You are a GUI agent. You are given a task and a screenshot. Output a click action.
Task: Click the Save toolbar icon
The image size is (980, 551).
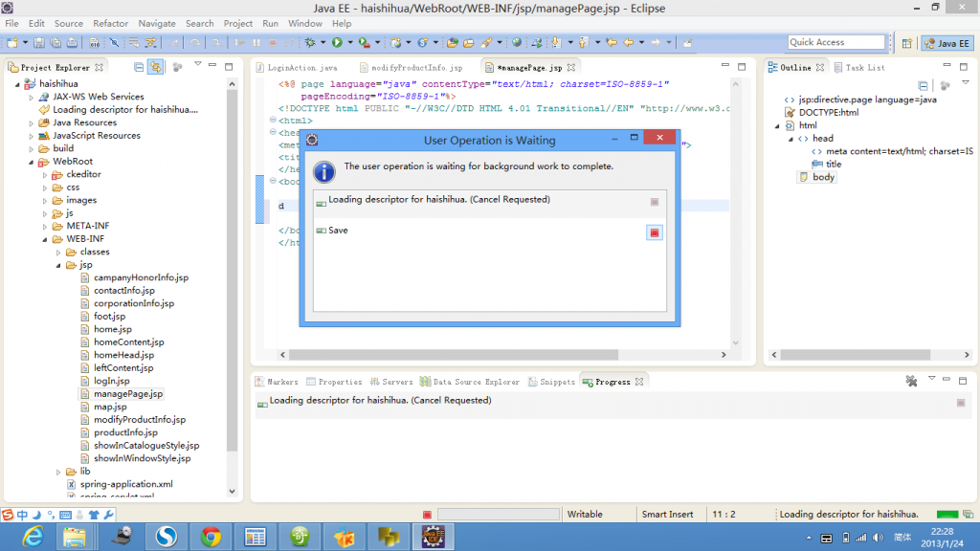pyautogui.click(x=38, y=42)
